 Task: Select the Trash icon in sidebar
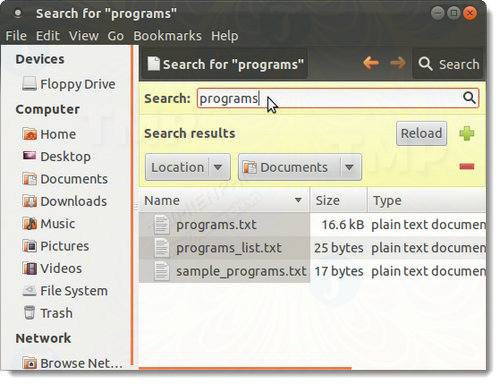tap(29, 313)
